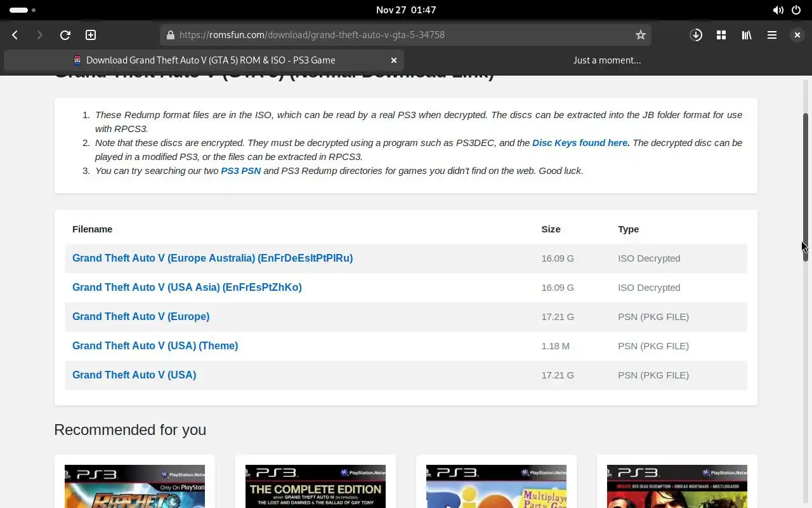Click the padlock site security icon
This screenshot has width=812, height=508.
click(170, 35)
